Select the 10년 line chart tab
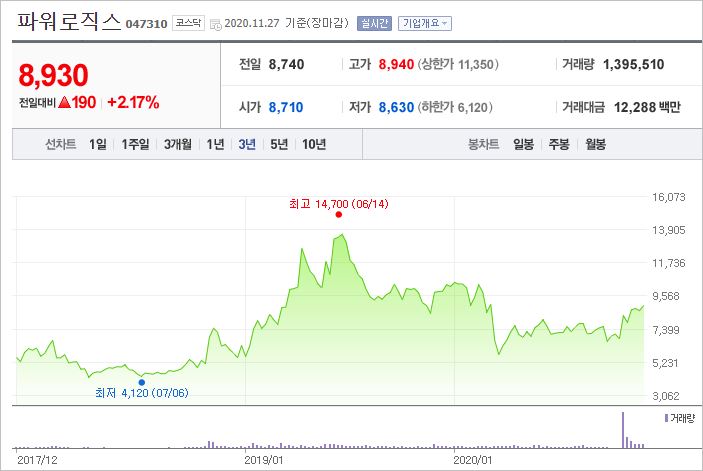 pos(314,144)
